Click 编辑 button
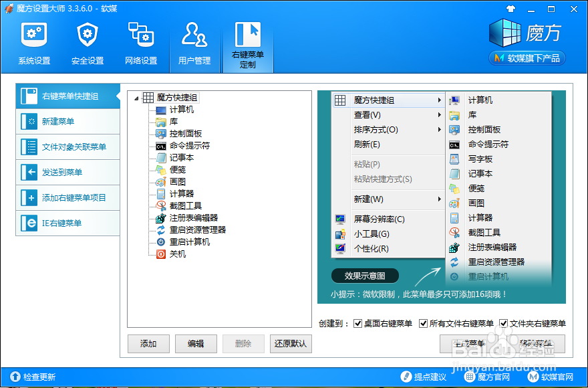Image resolution: width=588 pixels, height=388 pixels. [x=196, y=344]
